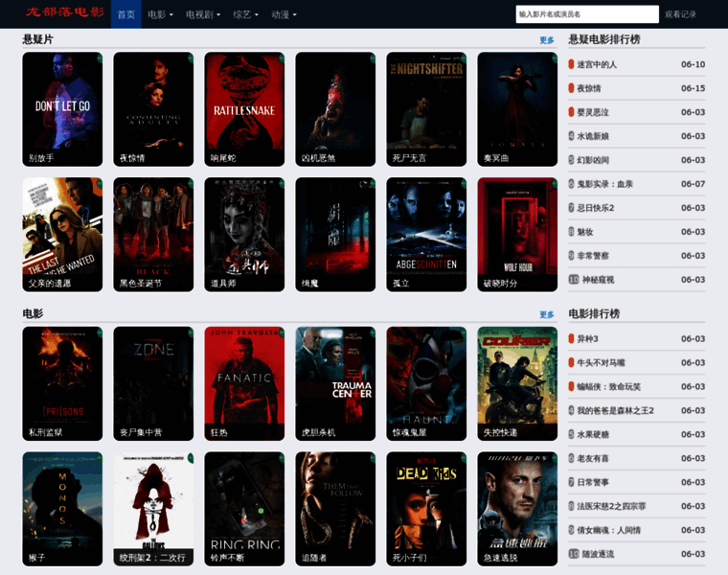Open ranked item 水诡新娘
The height and width of the screenshot is (575, 728).
click(593, 136)
